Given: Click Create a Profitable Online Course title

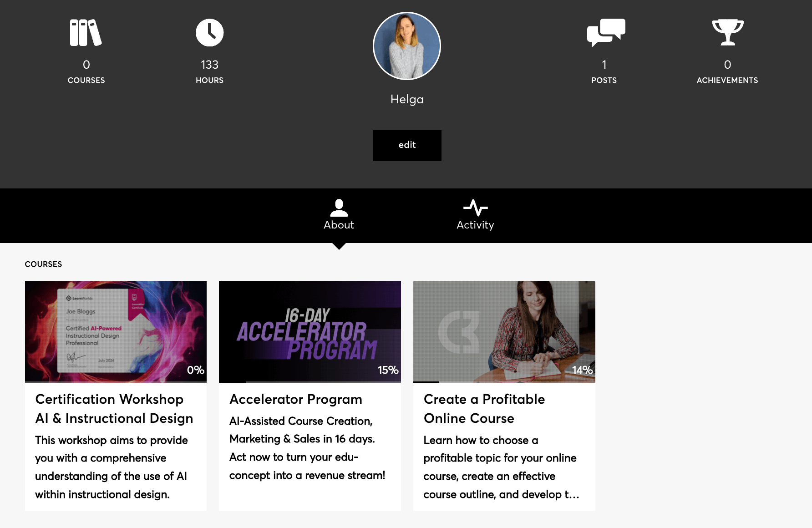Looking at the screenshot, I should coord(484,409).
